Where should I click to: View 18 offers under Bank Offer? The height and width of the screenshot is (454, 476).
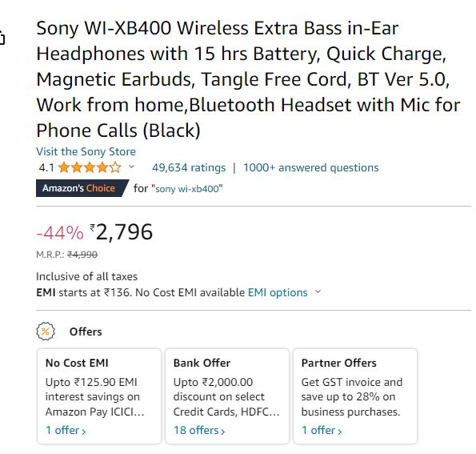(x=199, y=430)
